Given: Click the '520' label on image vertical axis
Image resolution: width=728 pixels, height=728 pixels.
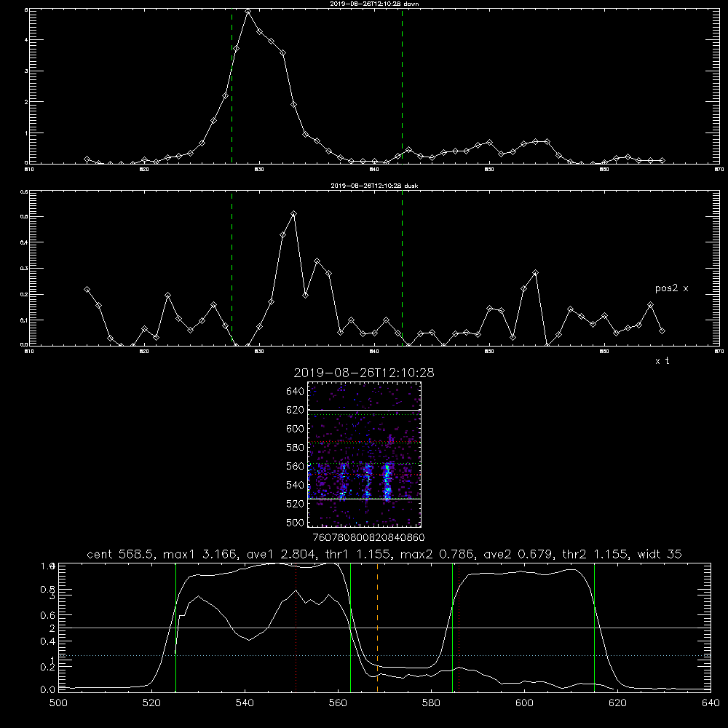Looking at the screenshot, I should tap(296, 504).
